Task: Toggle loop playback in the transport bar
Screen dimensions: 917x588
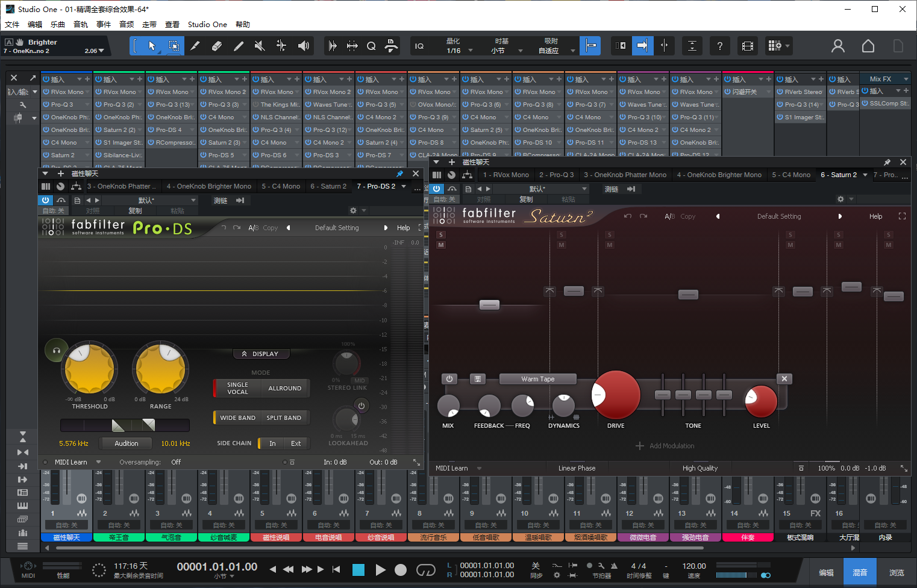Action: pyautogui.click(x=425, y=569)
